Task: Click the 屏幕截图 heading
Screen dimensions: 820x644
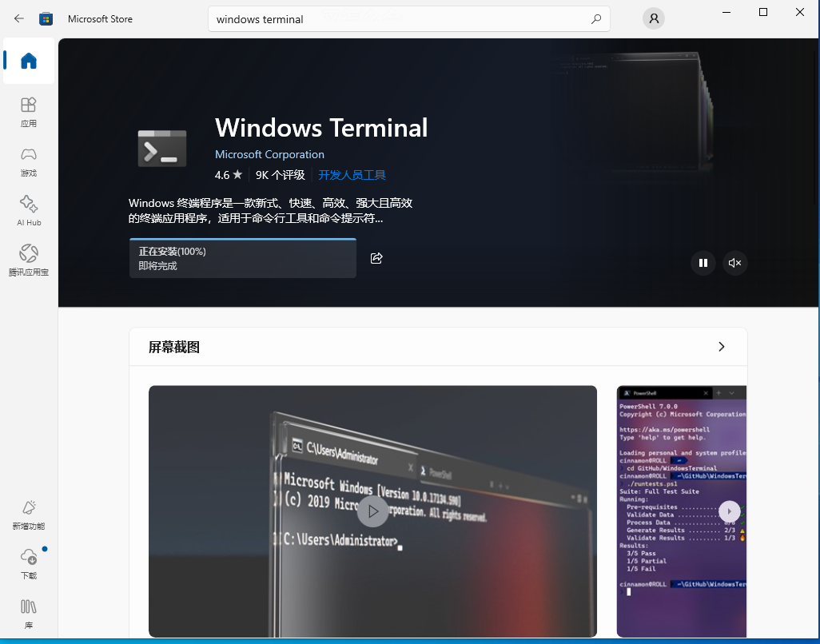Action: click(x=174, y=347)
